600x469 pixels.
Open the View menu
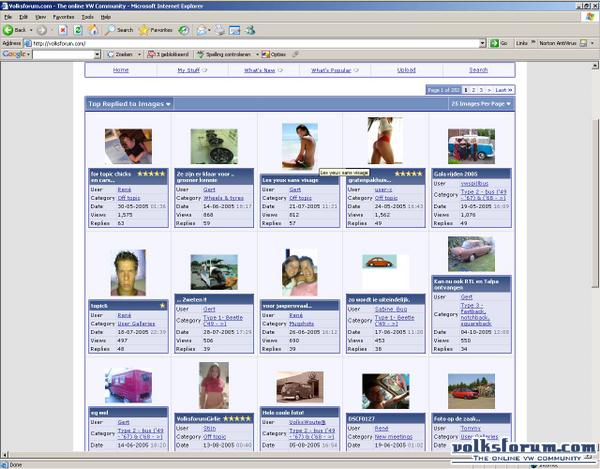point(41,17)
